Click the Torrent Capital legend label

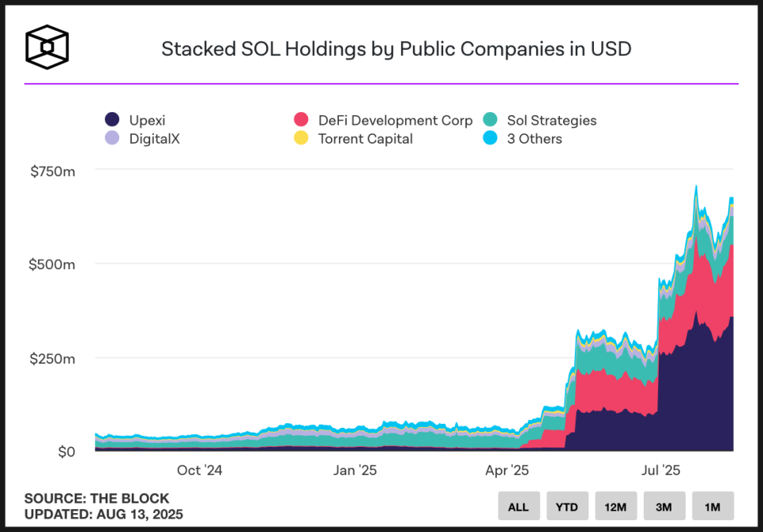(366, 139)
